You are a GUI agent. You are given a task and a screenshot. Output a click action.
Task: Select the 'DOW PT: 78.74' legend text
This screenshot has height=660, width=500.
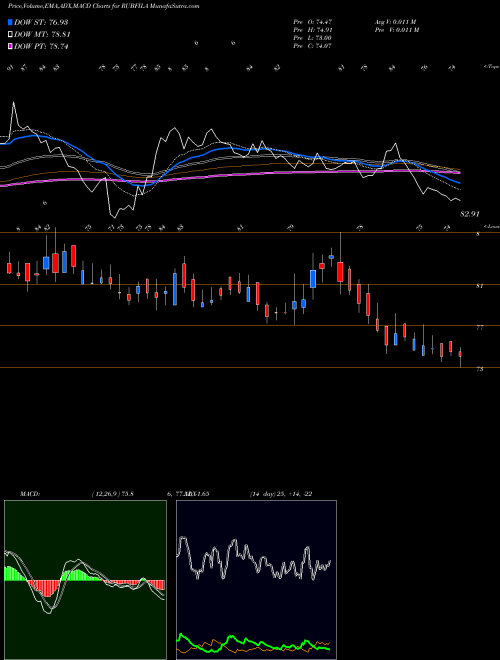[41, 46]
